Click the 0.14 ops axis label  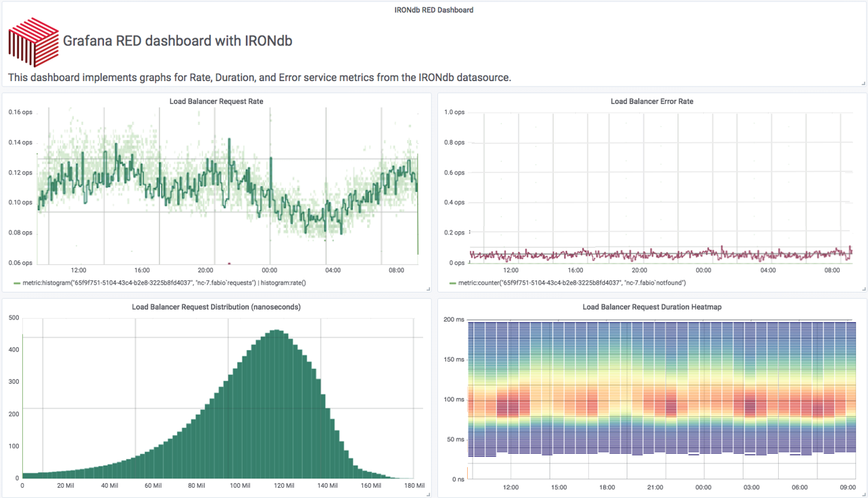pos(20,143)
